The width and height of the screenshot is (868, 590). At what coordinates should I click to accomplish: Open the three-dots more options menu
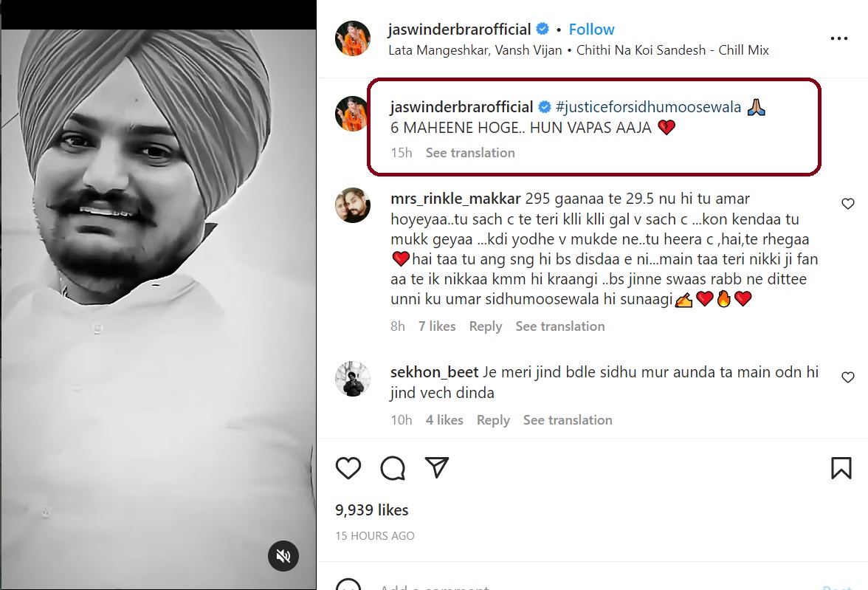click(839, 38)
